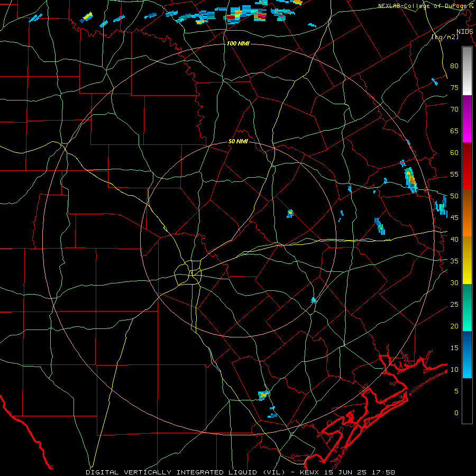Click the "(kg/m2)" units label
Image resolution: width=476 pixels, height=476 pixels.
coord(445,37)
